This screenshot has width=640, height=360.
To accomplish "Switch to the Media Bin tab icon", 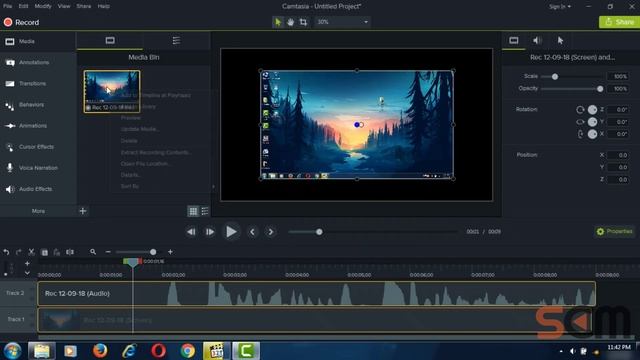I will coord(110,40).
